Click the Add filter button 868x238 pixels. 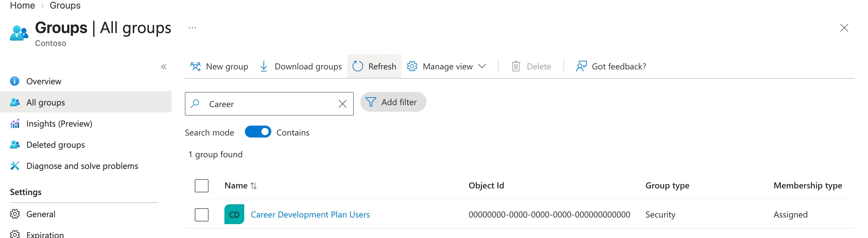coord(393,102)
